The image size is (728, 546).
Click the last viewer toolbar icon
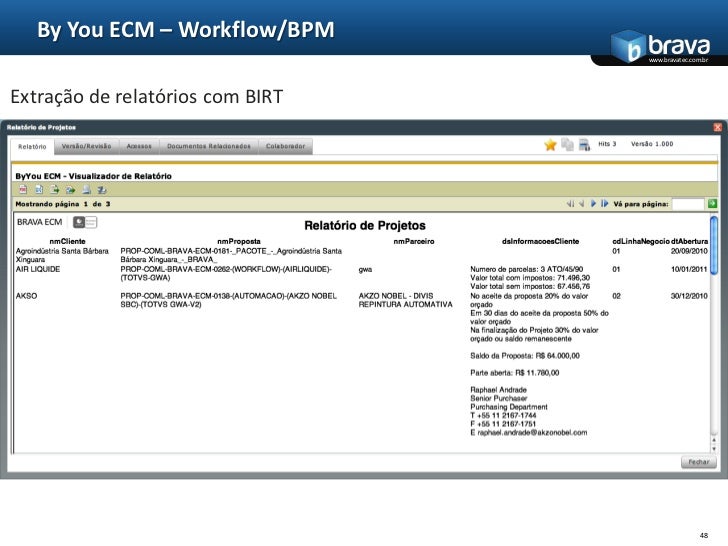pyautogui.click(x=102, y=189)
